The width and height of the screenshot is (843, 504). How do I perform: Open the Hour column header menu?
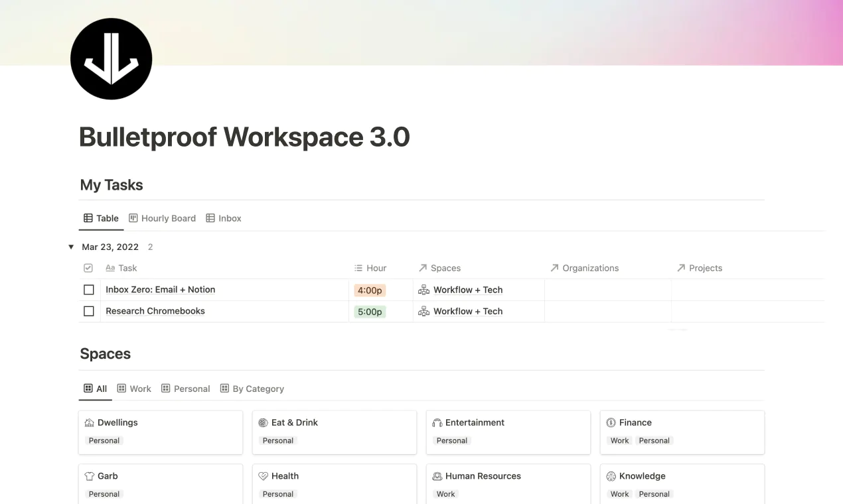click(370, 268)
